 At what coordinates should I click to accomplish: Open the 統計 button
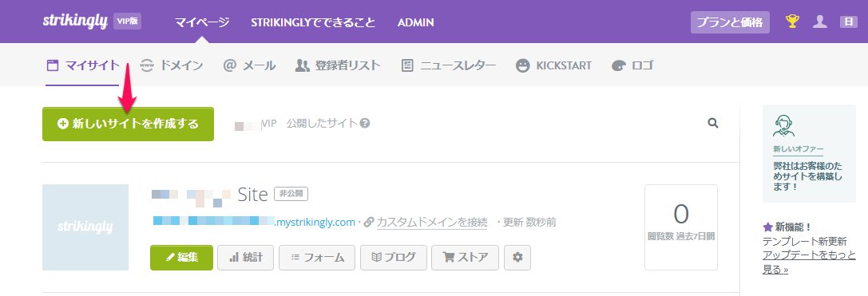pyautogui.click(x=245, y=257)
